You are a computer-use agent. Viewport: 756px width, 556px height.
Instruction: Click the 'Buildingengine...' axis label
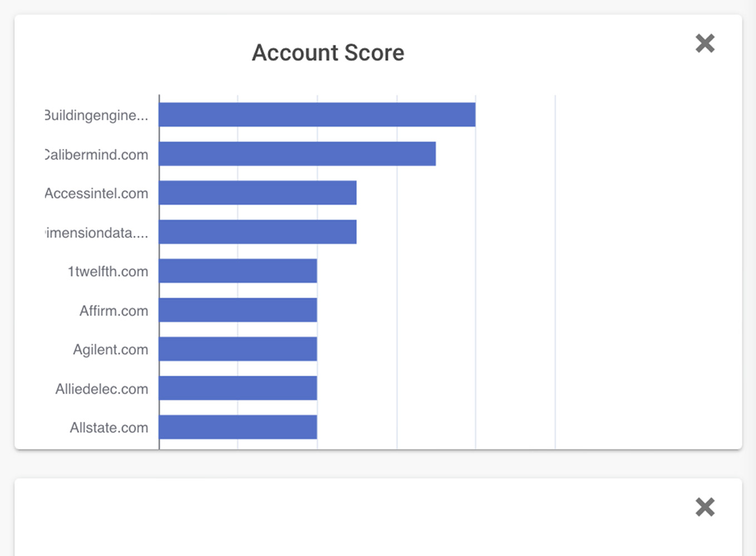click(x=97, y=115)
